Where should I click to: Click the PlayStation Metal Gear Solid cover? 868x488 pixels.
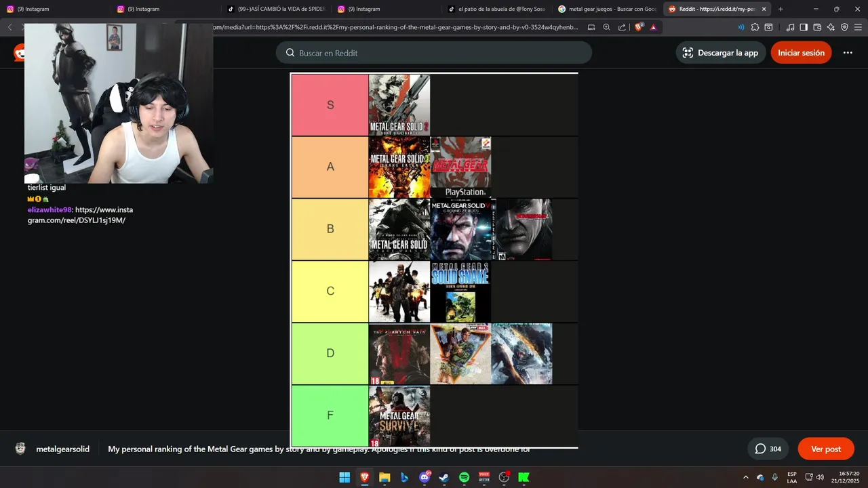point(461,167)
